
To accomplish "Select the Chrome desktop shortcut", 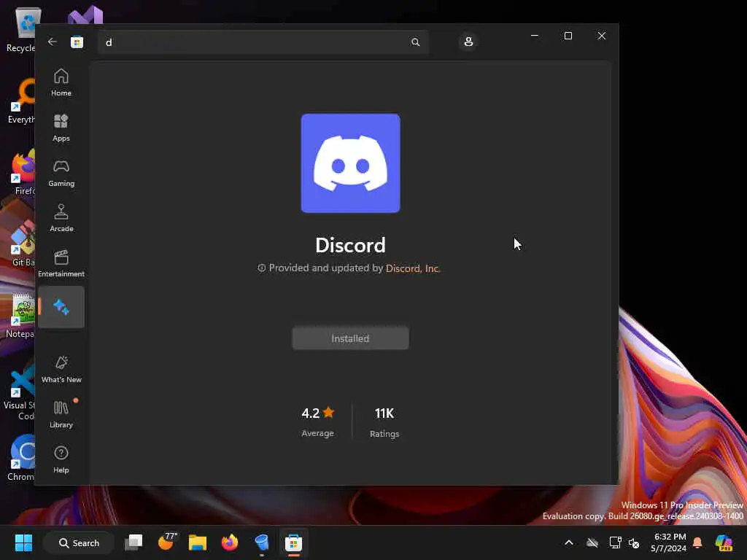I will coord(21,458).
